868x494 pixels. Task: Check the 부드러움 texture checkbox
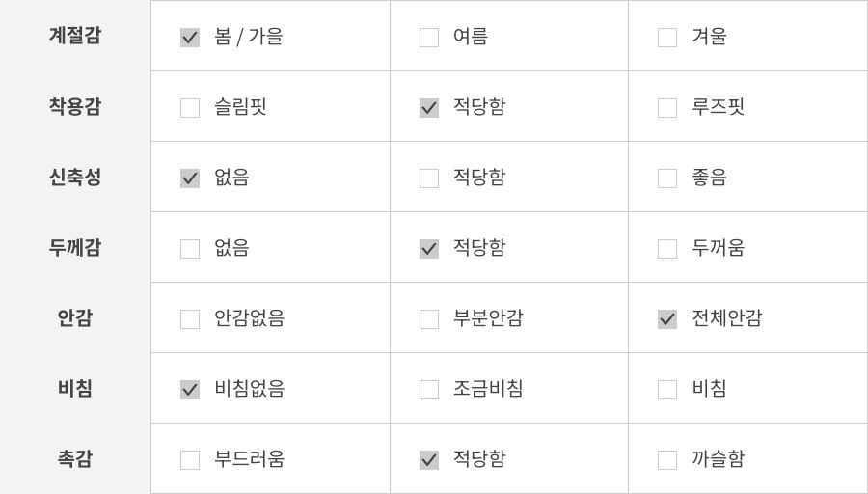pyautogui.click(x=190, y=460)
